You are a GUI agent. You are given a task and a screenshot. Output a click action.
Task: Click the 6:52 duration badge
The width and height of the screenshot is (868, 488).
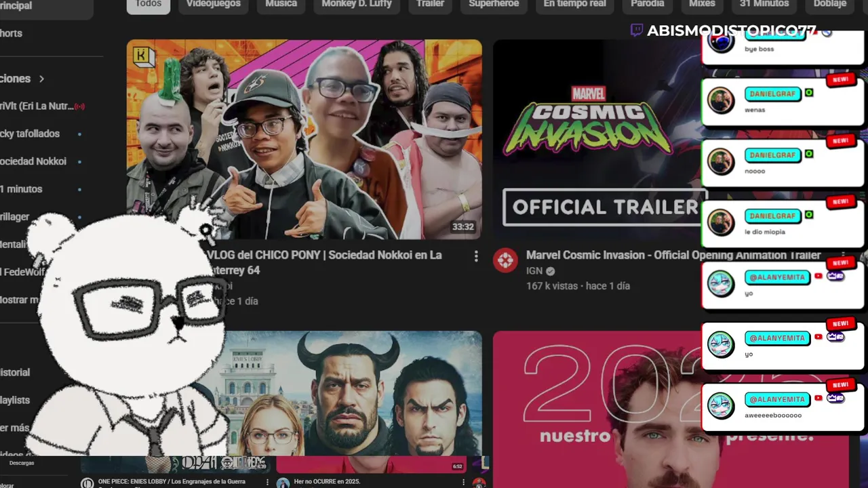(x=458, y=466)
